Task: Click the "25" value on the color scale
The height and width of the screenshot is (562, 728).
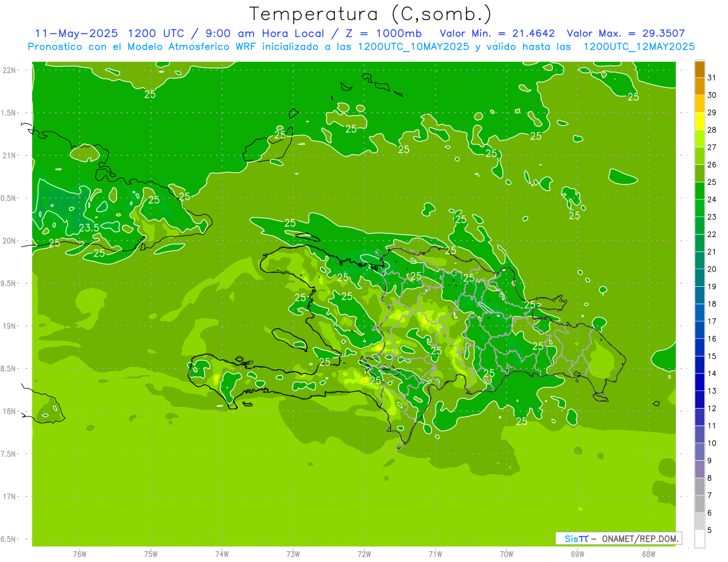Action: [712, 182]
